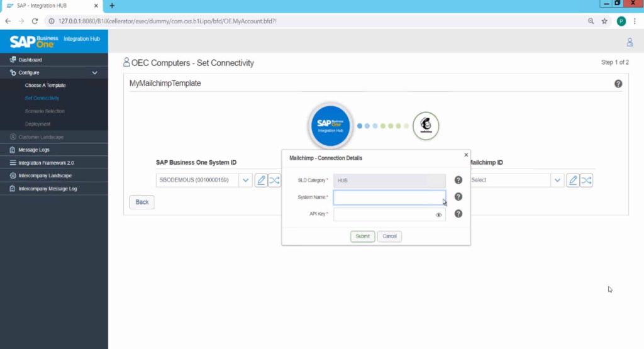This screenshot has width=644, height=349.
Task: View site information icon in address bar
Action: click(52, 21)
